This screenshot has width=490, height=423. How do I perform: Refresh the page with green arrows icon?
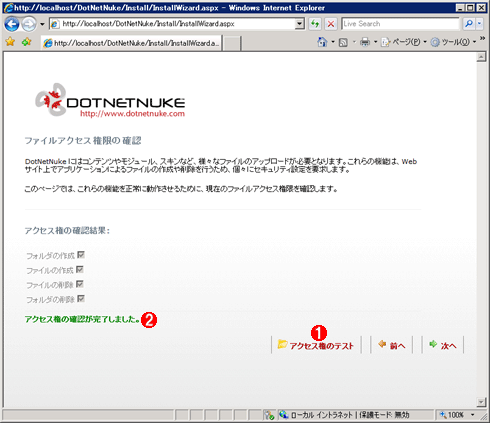point(315,24)
